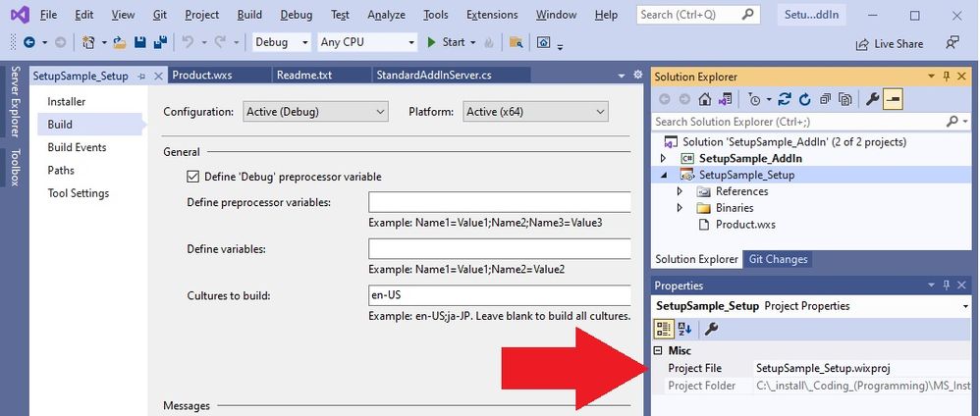Screen dimensions: 980x416
Task: Click the Navigate Backward arrow in the main toolbar
Action: 28,42
